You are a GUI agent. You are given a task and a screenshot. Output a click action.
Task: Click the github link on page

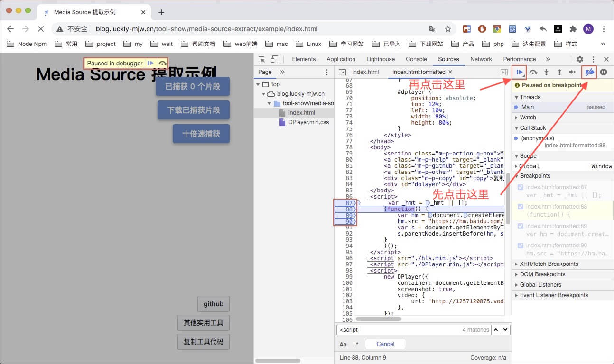point(214,304)
